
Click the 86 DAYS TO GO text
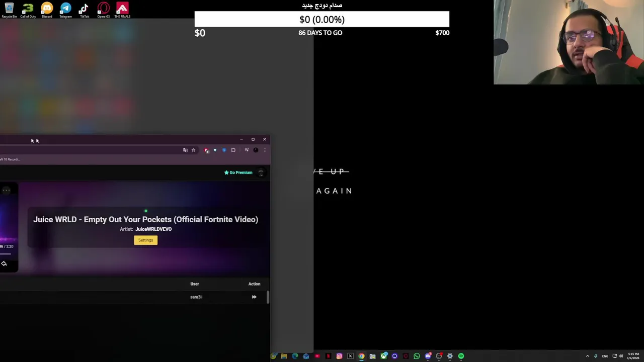coord(320,33)
